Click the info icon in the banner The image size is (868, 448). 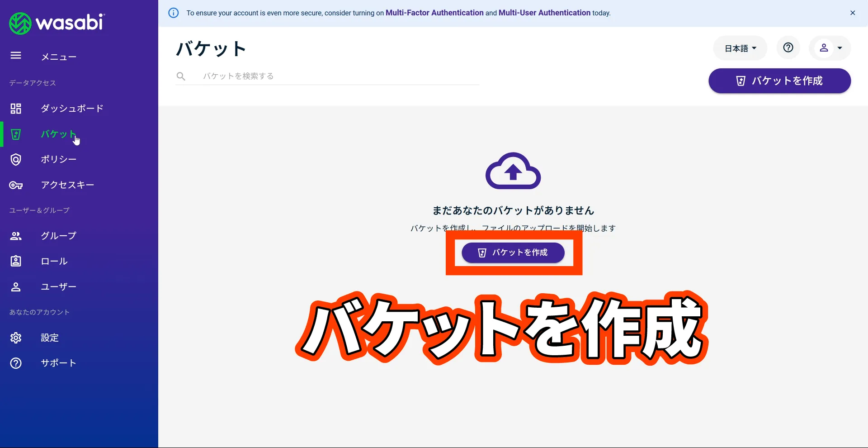point(173,13)
